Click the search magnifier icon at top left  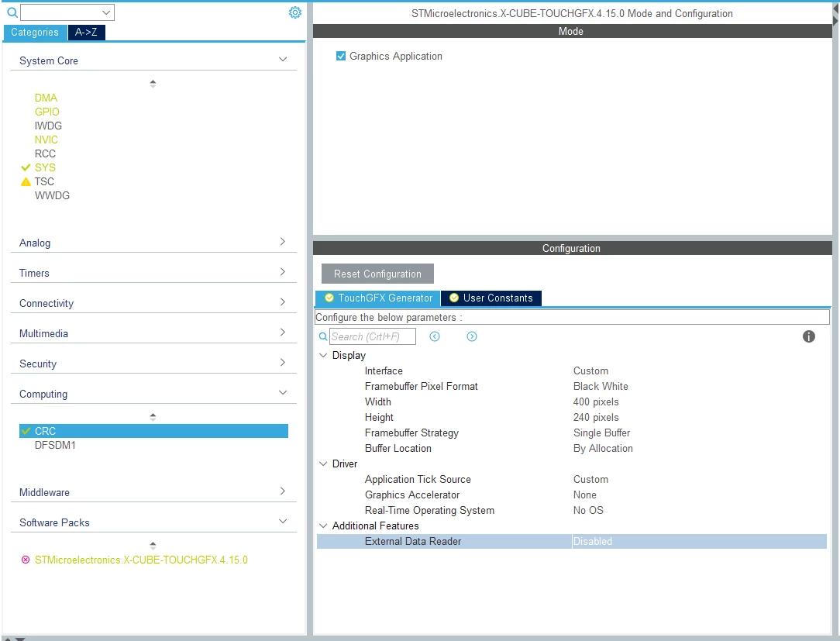pyautogui.click(x=12, y=12)
